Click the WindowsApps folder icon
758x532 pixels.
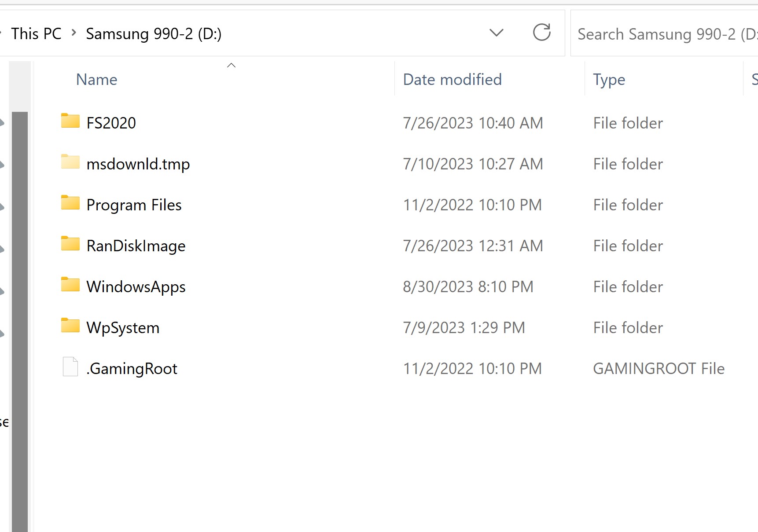pyautogui.click(x=70, y=284)
